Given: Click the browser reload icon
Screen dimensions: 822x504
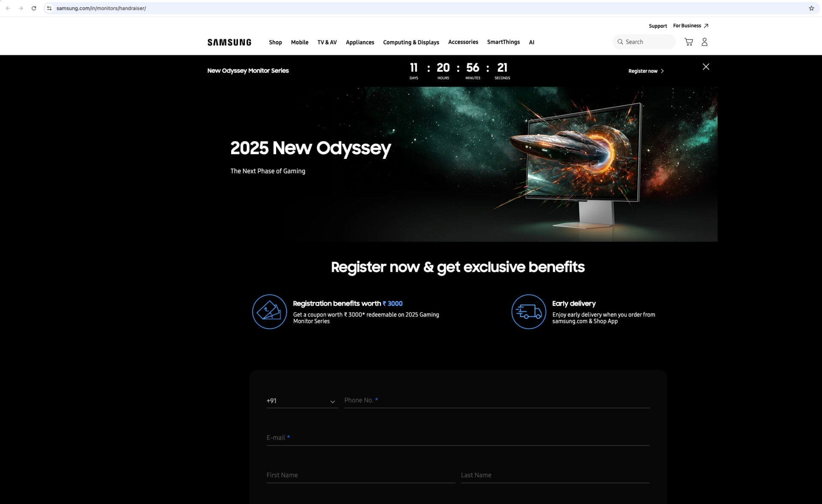Looking at the screenshot, I should tap(34, 8).
